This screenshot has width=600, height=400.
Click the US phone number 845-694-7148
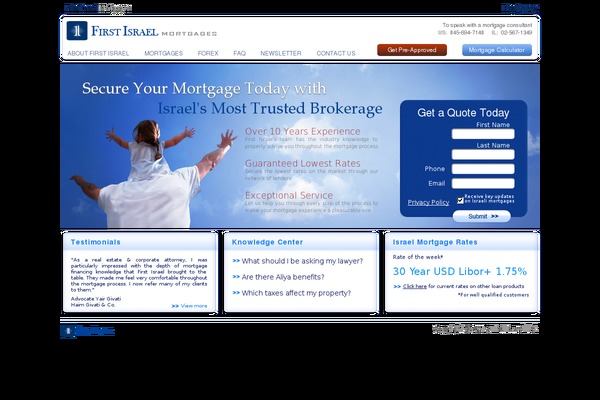pyautogui.click(x=466, y=33)
